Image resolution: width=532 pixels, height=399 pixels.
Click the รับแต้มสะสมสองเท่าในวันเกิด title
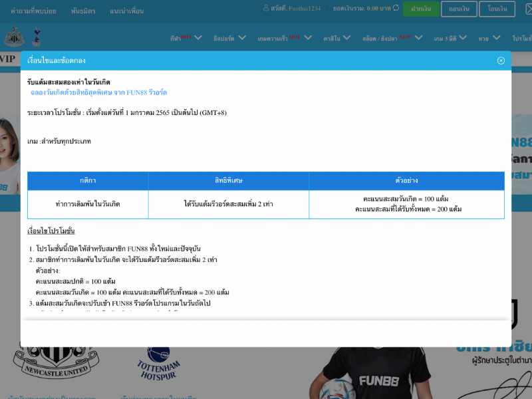pyautogui.click(x=68, y=82)
